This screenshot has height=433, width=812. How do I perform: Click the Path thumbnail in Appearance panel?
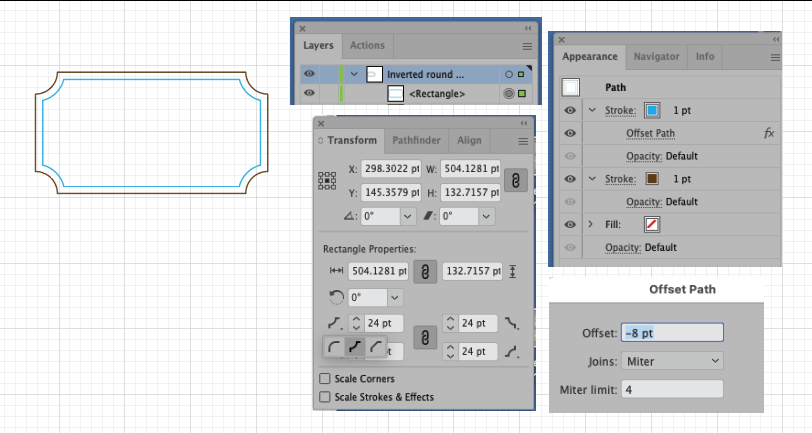pyautogui.click(x=570, y=87)
